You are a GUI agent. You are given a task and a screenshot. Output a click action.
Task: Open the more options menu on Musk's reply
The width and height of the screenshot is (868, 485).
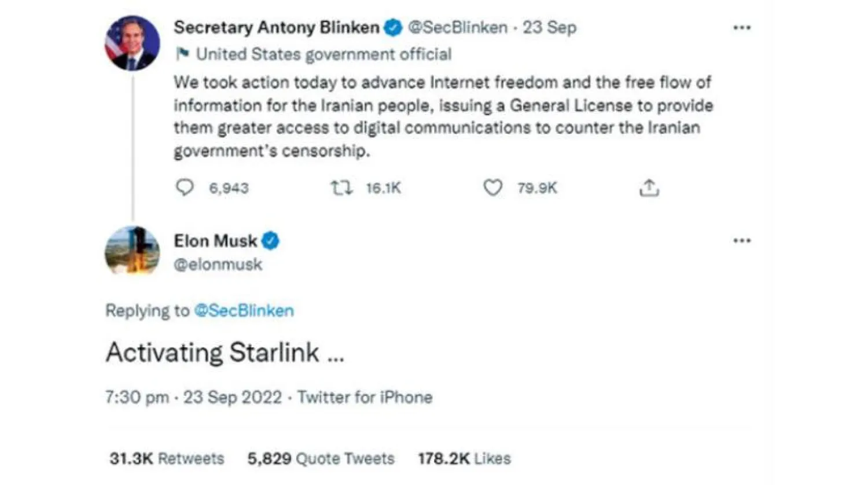(741, 240)
